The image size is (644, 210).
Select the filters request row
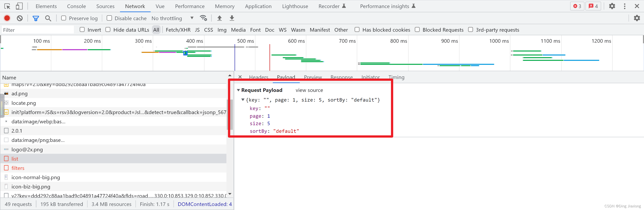pyautogui.click(x=114, y=168)
